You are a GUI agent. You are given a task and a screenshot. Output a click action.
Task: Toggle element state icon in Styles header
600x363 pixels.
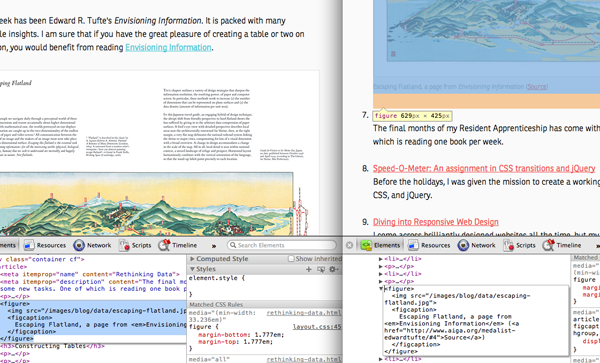pos(321,269)
